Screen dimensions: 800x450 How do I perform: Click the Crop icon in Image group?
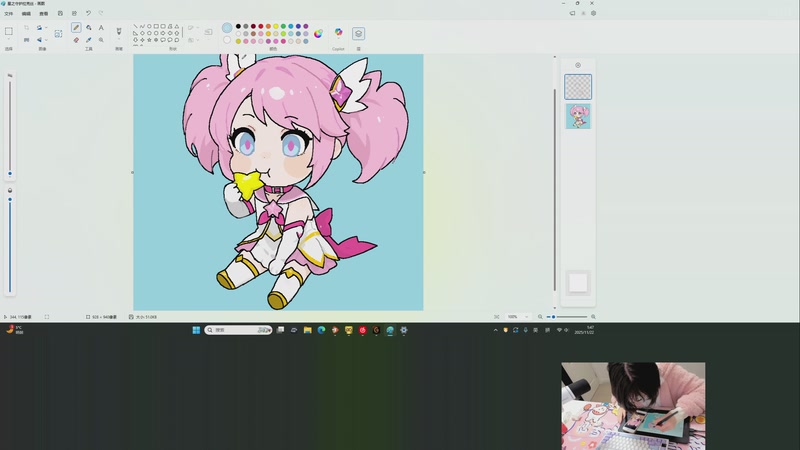coord(27,28)
